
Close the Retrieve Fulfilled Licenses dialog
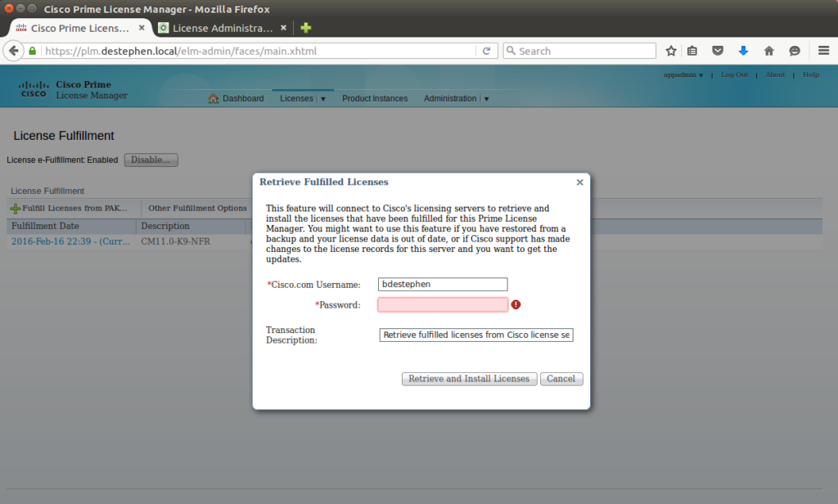click(x=580, y=182)
